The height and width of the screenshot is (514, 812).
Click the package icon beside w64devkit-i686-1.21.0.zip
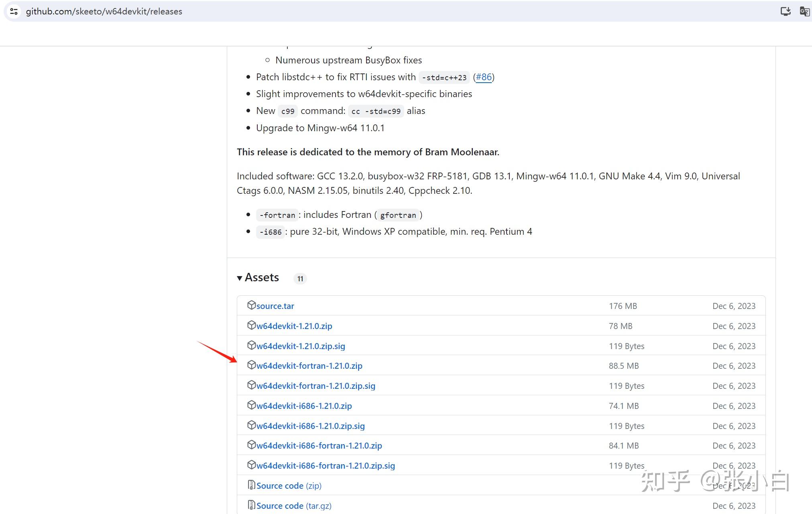[x=251, y=405]
